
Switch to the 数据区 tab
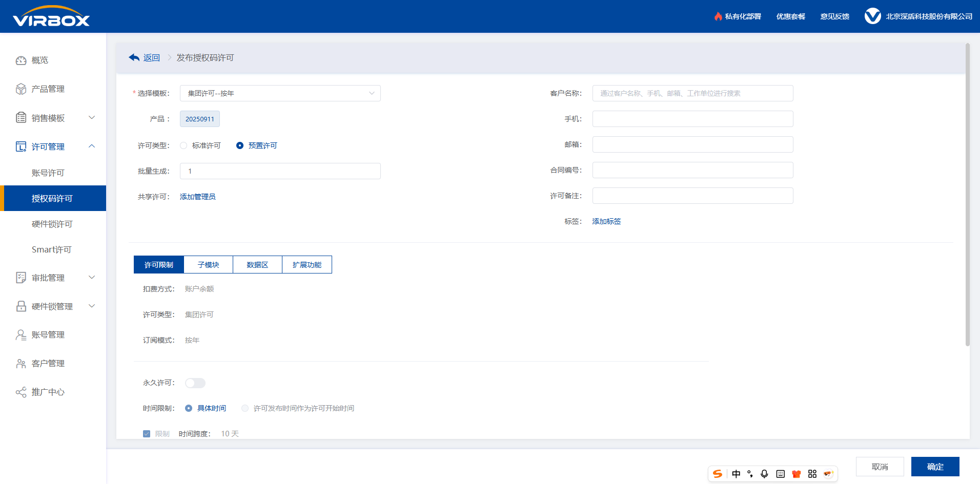pos(258,265)
